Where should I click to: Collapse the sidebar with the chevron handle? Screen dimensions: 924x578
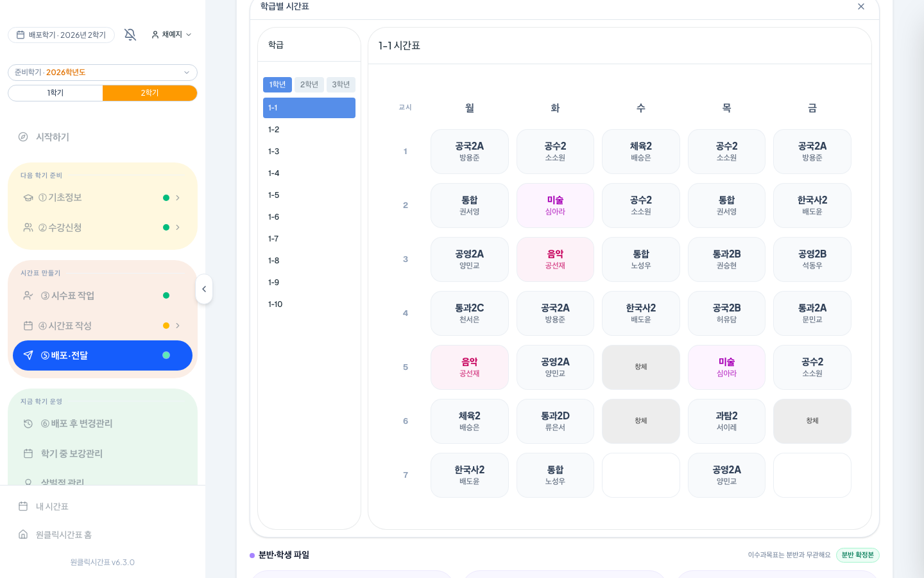[204, 289]
